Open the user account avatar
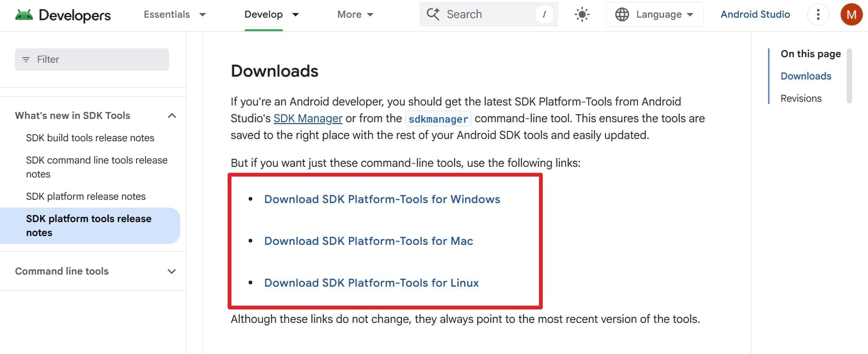The height and width of the screenshot is (354, 868). 851,14
